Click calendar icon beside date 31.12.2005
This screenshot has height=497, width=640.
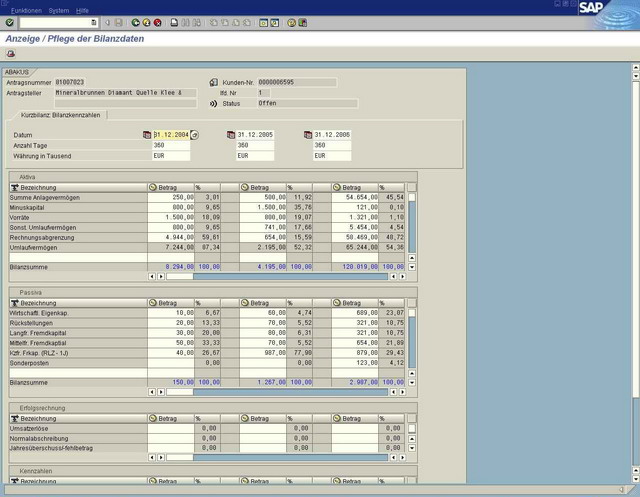point(230,134)
